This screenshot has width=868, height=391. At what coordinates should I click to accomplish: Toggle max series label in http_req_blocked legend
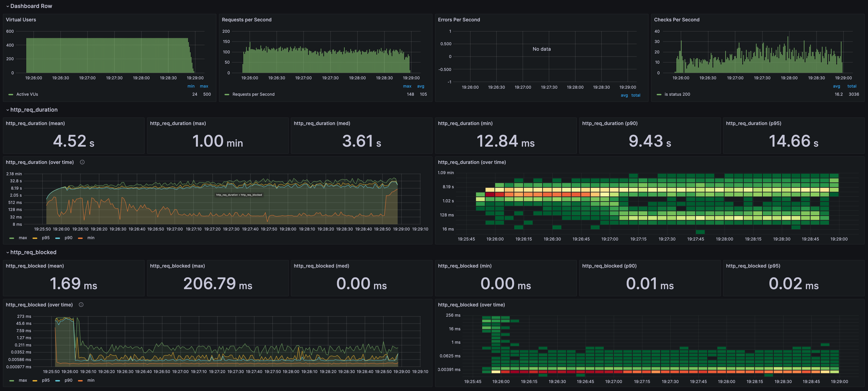tap(22, 380)
